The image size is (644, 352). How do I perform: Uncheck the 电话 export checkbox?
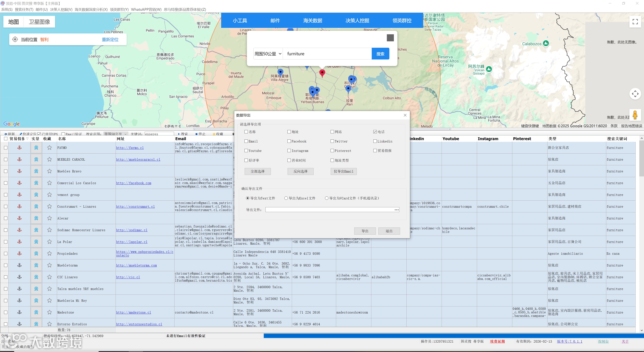point(375,132)
